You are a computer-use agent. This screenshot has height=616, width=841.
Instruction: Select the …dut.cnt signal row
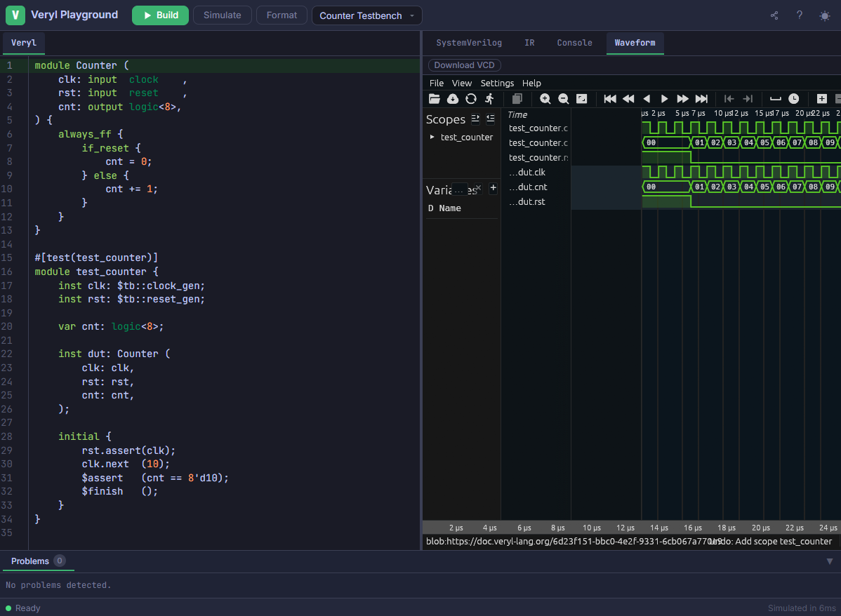tap(528, 187)
